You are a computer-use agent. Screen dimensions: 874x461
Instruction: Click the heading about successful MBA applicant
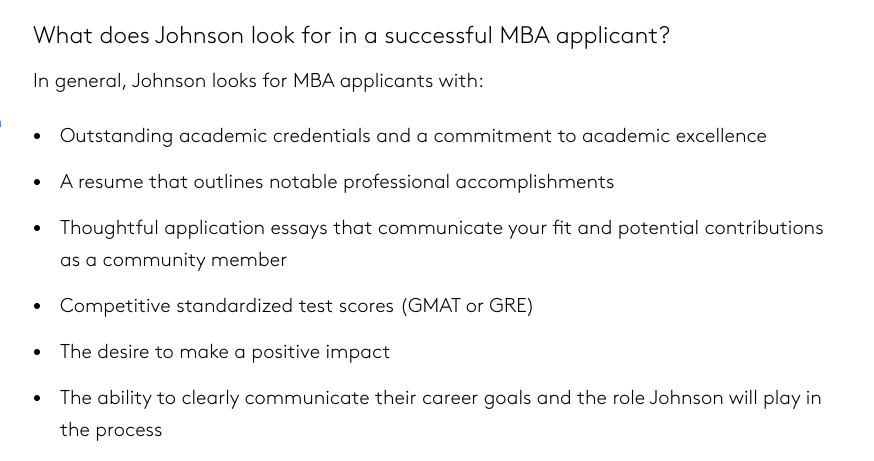coord(351,36)
